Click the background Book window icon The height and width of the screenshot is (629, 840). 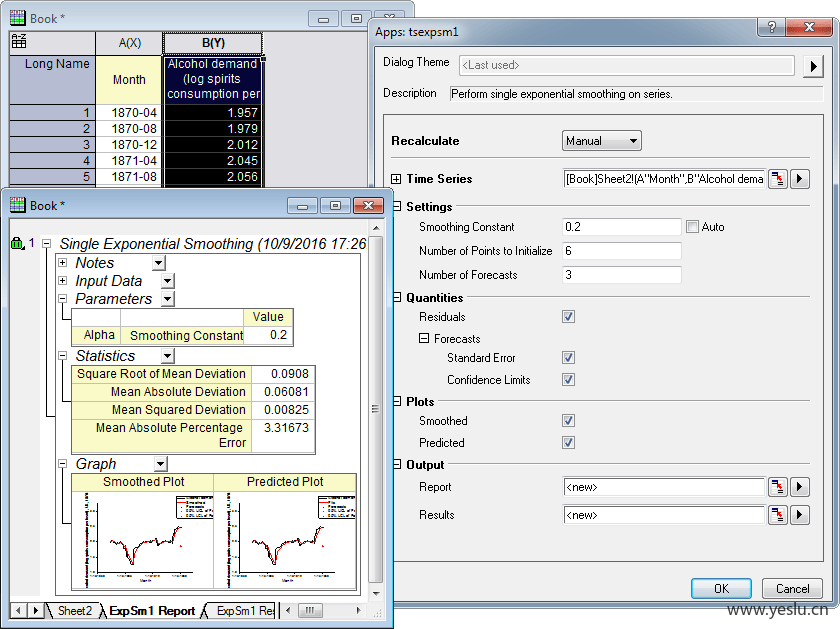pos(18,18)
